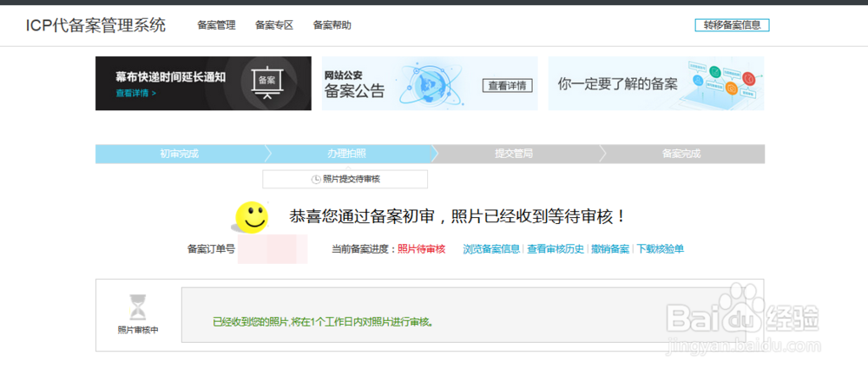This screenshot has width=868, height=375.
Task: Click the green 已经收到您的照片 message
Action: tap(323, 322)
